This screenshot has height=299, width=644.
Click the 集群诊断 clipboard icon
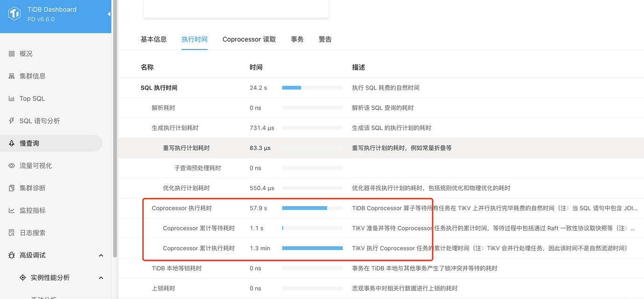[x=12, y=188]
